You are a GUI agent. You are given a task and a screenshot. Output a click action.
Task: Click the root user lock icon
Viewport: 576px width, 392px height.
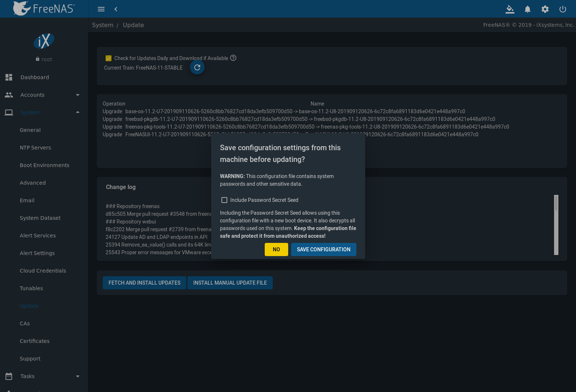pyautogui.click(x=37, y=59)
